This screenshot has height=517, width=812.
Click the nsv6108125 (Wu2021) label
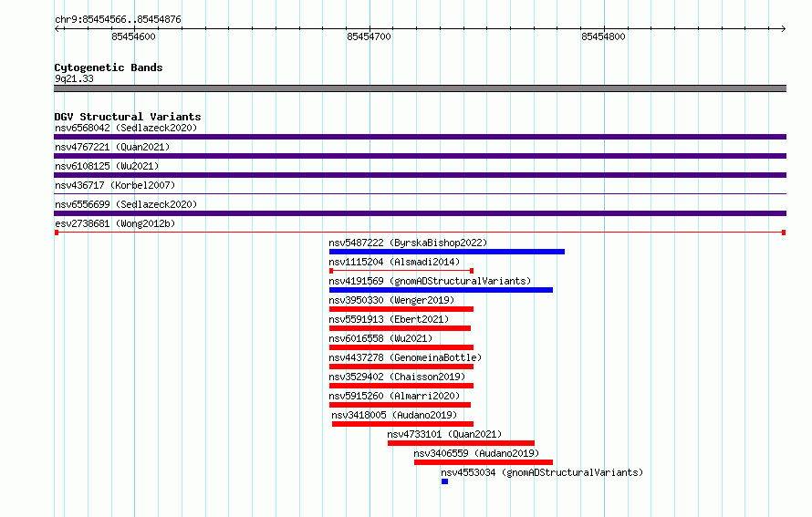(107, 166)
